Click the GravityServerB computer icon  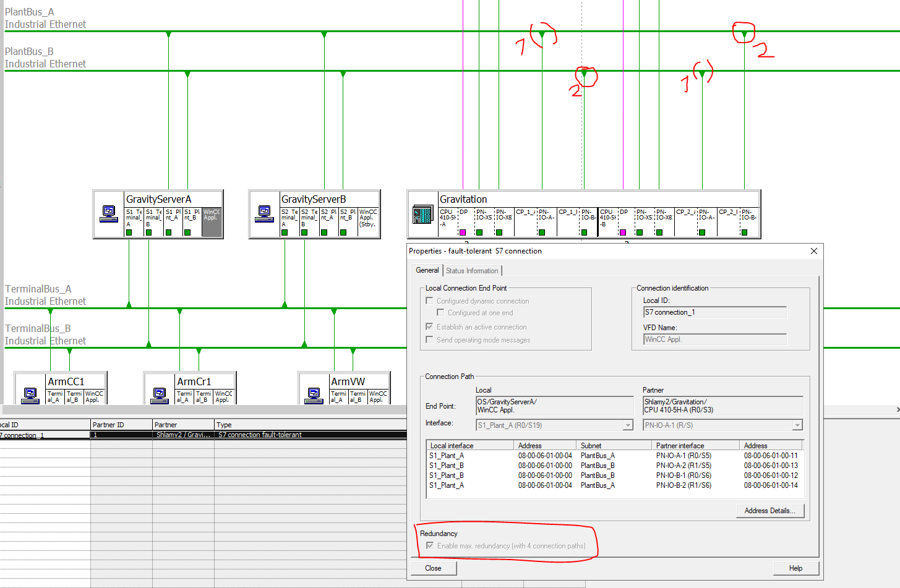(x=264, y=213)
